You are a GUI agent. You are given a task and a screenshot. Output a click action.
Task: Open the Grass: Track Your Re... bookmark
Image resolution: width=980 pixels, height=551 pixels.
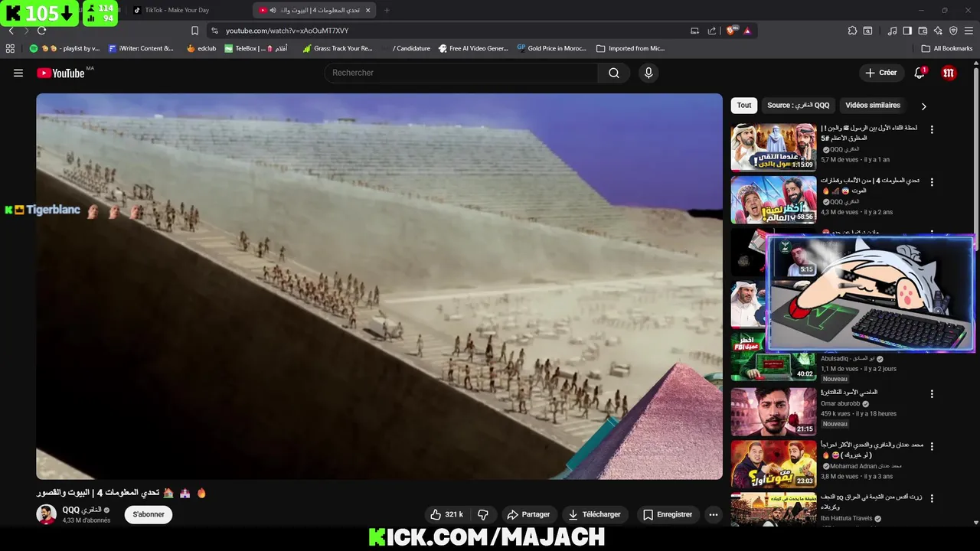(337, 48)
